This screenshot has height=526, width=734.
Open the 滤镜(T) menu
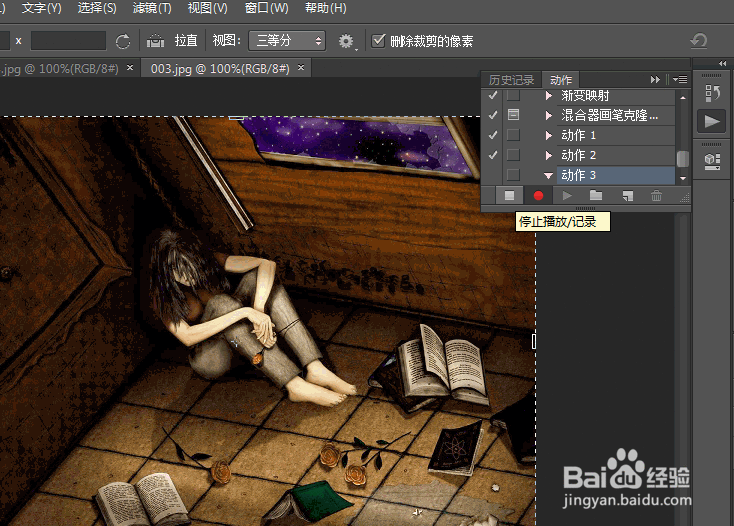pos(152,8)
